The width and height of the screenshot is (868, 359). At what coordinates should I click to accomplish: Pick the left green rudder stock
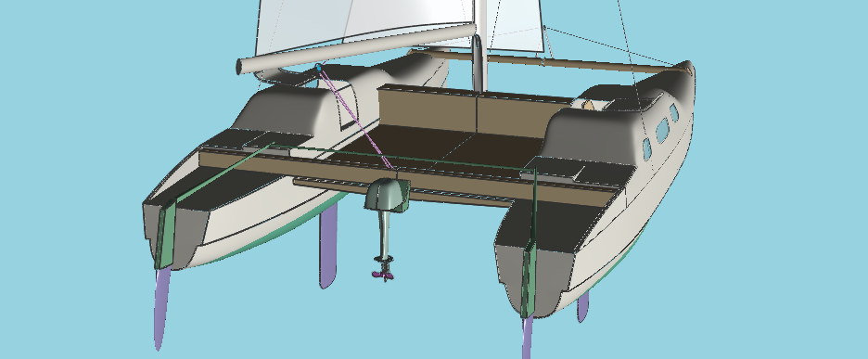165,235
